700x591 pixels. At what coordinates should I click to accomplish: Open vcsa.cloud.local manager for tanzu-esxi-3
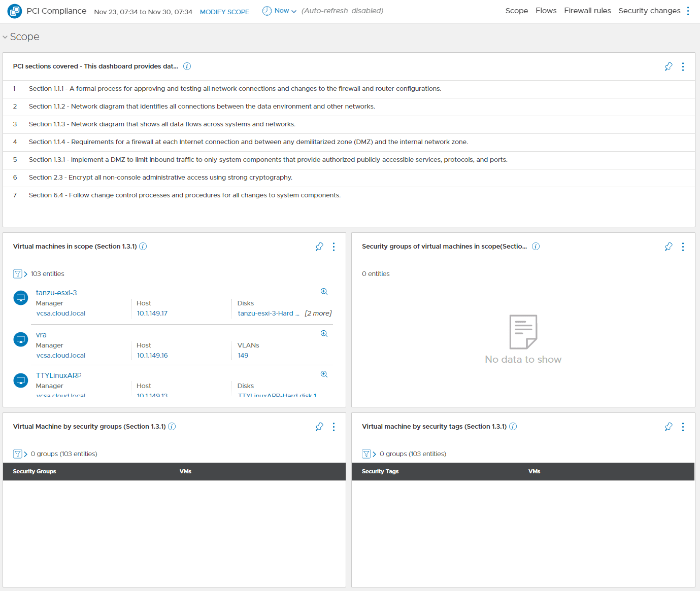(x=61, y=314)
